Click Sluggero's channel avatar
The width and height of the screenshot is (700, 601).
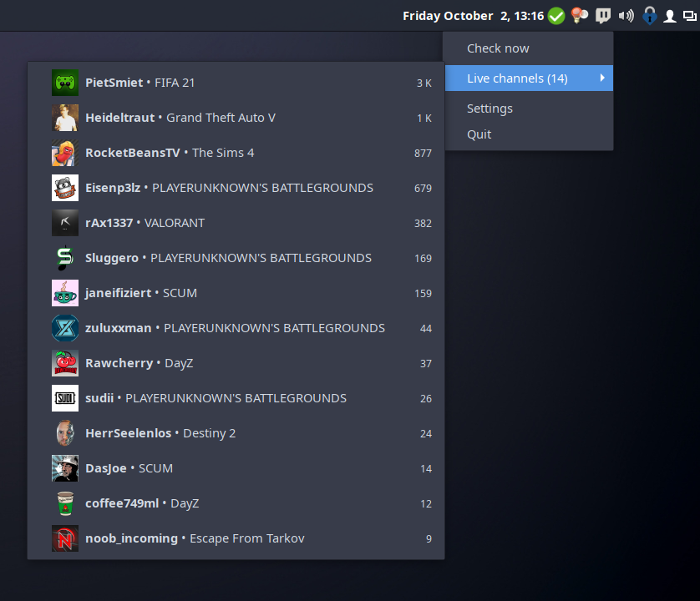coord(64,258)
